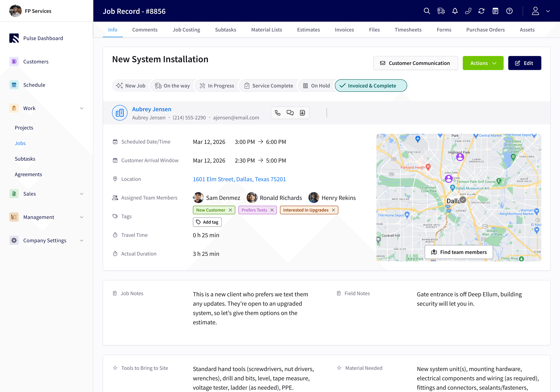Open contact card icon for customer
Viewport: 560px width, 392px height.
302,113
